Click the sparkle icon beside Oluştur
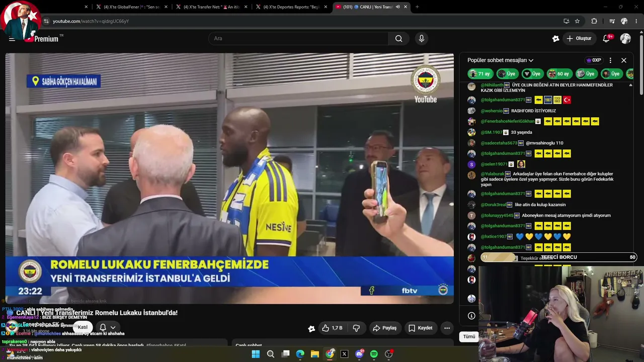This screenshot has height=362, width=644. (x=555, y=39)
